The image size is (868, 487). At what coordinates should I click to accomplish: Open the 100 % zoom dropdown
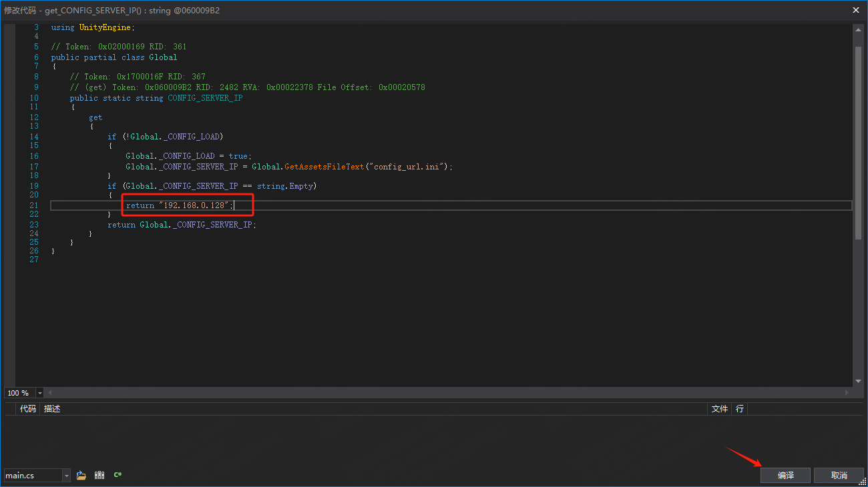coord(40,393)
